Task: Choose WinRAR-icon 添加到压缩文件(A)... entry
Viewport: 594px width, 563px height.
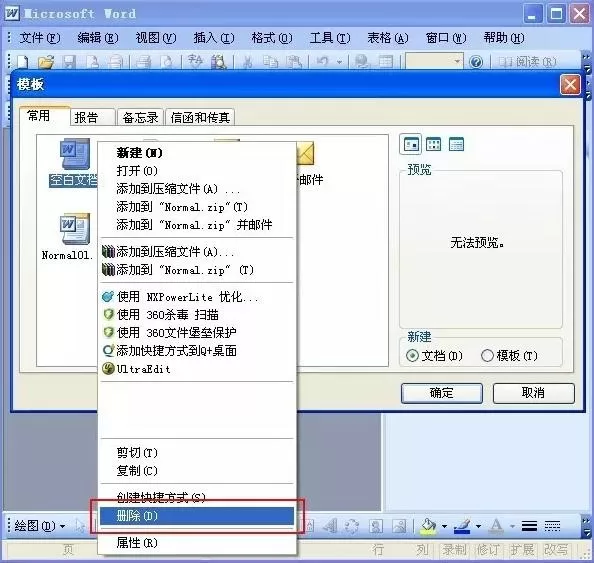Action: (x=197, y=252)
